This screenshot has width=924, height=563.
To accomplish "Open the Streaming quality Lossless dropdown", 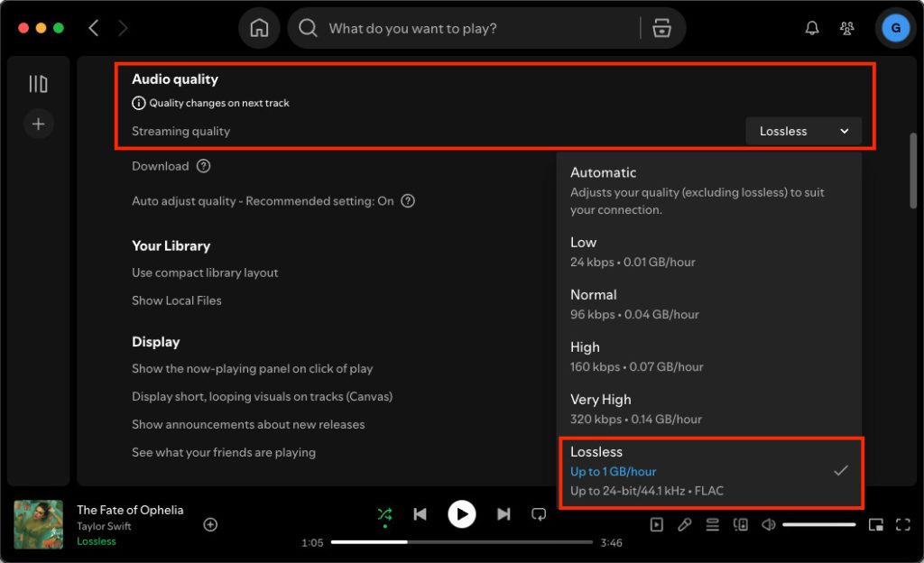I will click(803, 131).
